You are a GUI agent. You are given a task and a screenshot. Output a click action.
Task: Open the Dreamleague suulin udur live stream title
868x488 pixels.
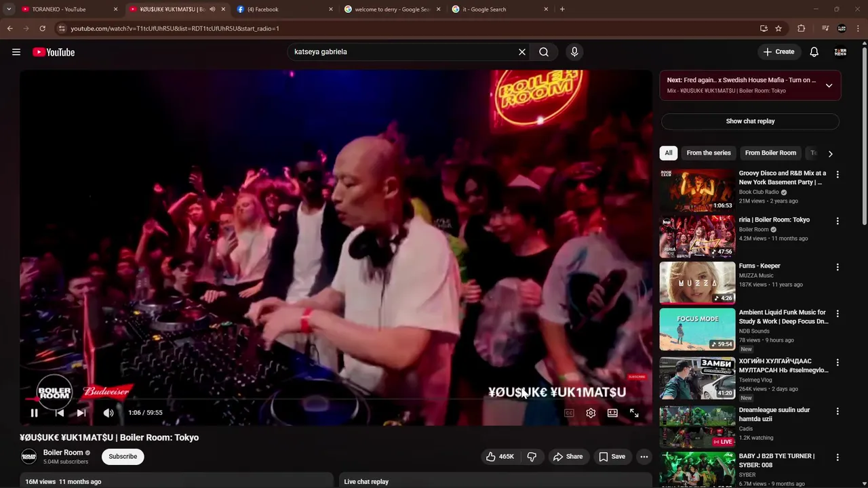pos(774,415)
